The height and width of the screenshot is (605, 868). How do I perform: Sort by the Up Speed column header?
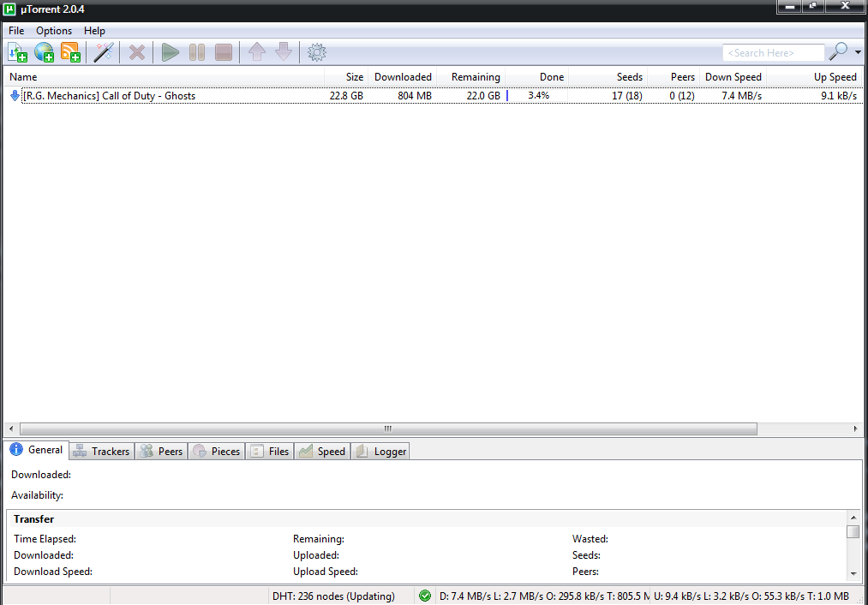pyautogui.click(x=814, y=77)
